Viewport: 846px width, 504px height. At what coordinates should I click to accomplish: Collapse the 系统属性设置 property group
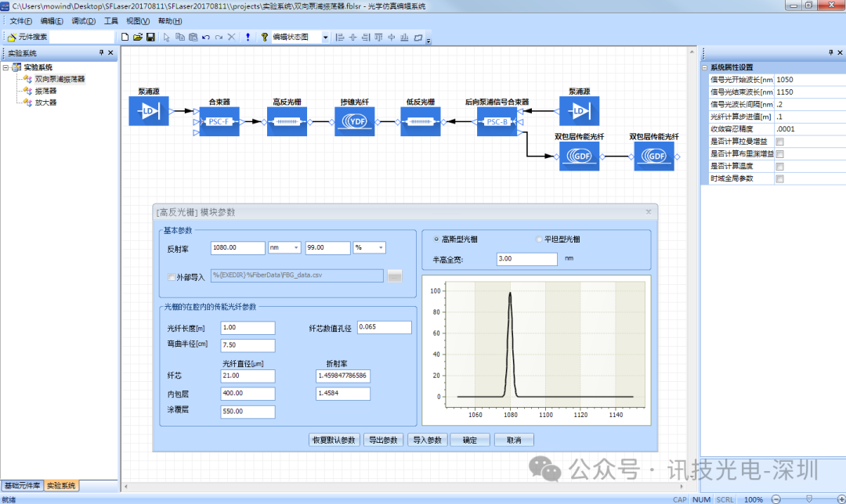[705, 67]
